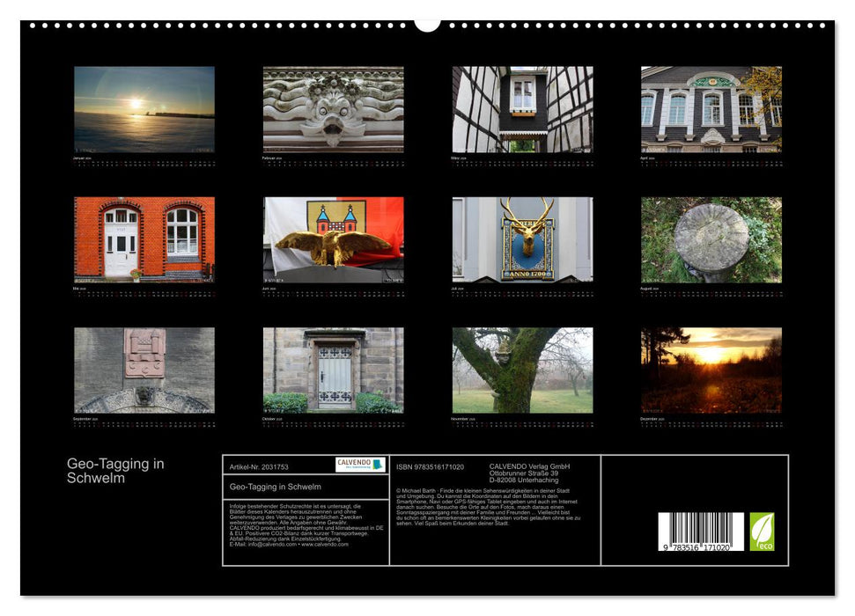Open the Juni golden eagle photo
The width and height of the screenshot is (855, 616).
pyautogui.click(x=332, y=238)
